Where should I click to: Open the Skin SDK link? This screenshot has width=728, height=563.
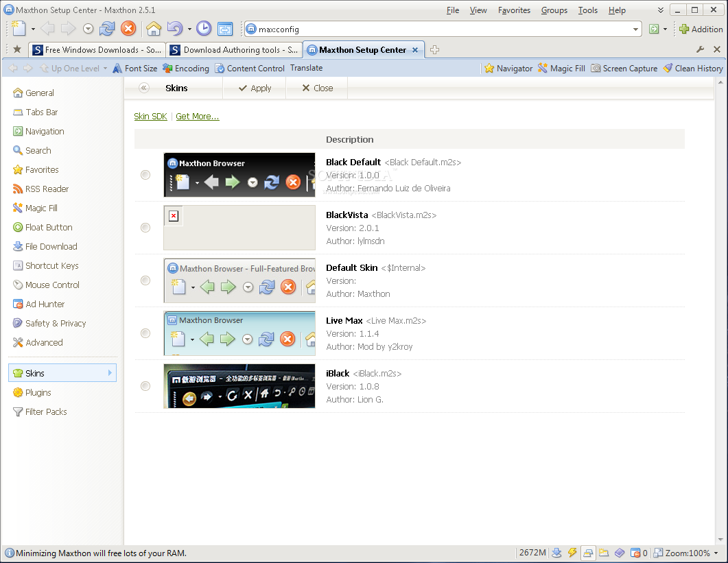point(150,117)
